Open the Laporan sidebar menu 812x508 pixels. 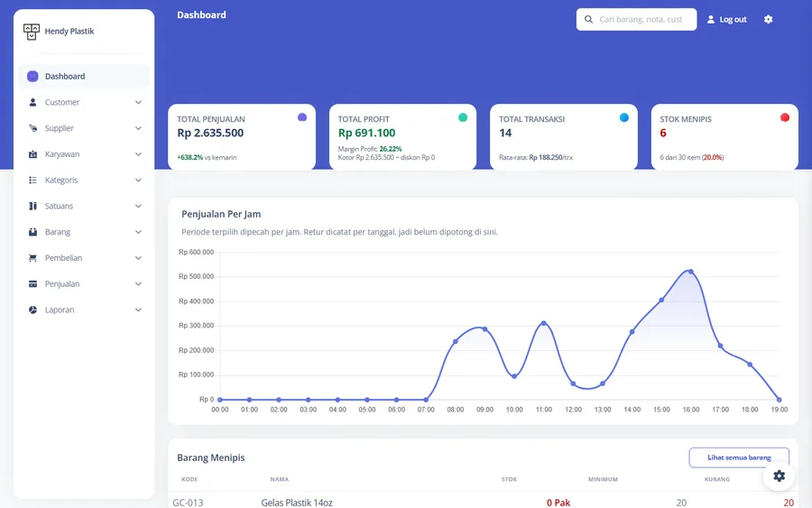coord(84,309)
